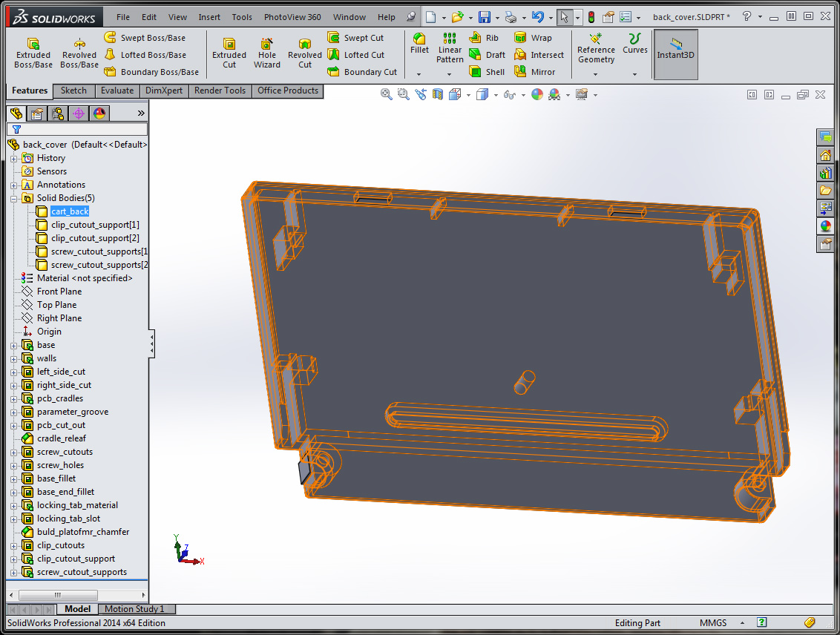Screen dimensions: 840x635
Task: Select the Revolved Boss/Base tool
Action: tap(79, 53)
